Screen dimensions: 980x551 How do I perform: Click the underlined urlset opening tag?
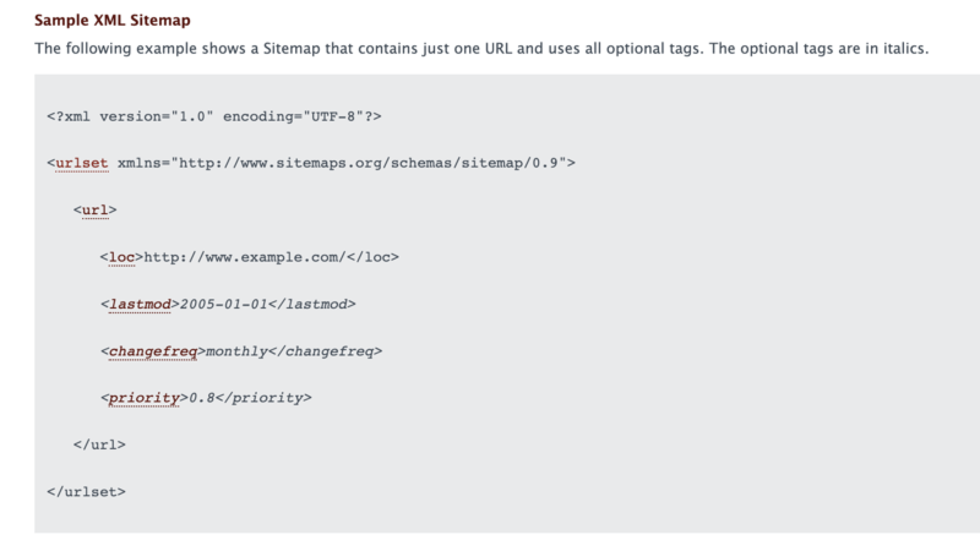point(81,163)
